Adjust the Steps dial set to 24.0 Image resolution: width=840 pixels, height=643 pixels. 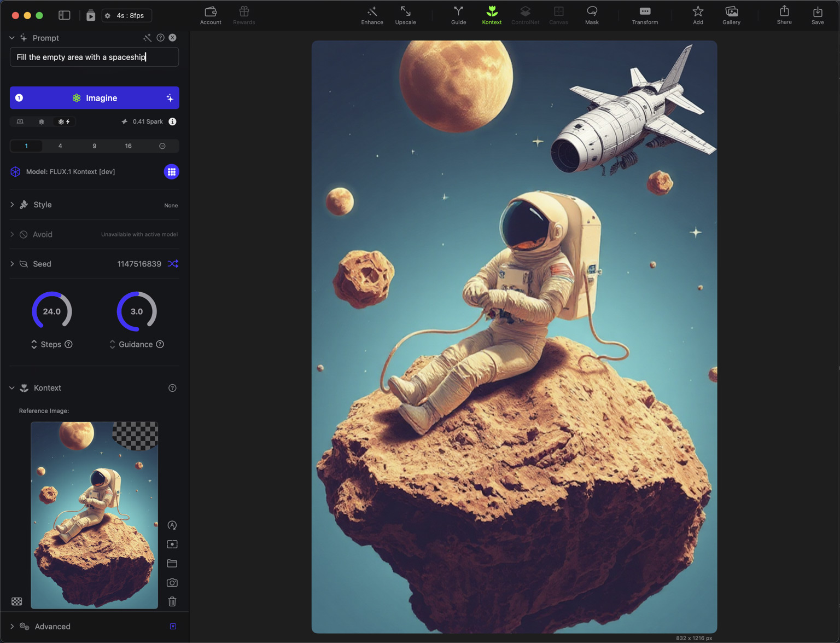[52, 311]
